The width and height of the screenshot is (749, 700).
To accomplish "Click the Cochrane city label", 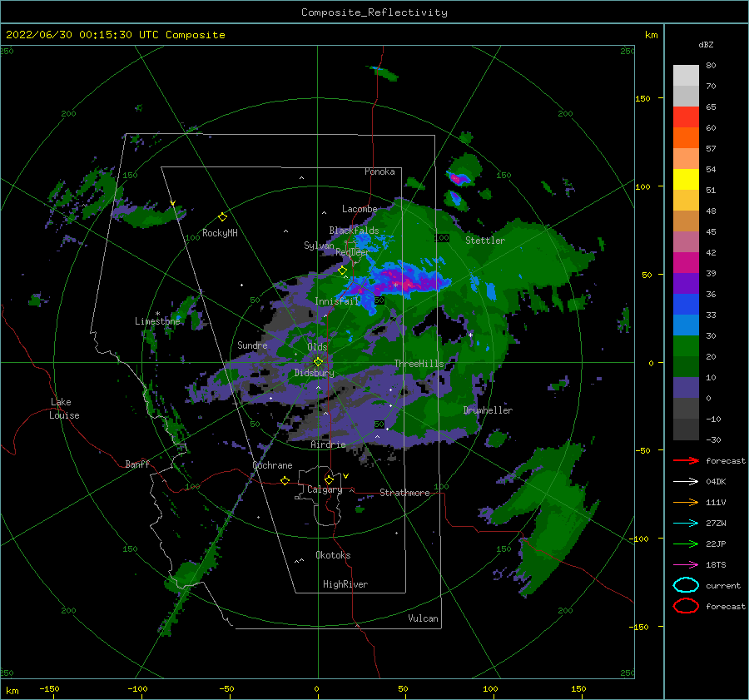I will [272, 465].
